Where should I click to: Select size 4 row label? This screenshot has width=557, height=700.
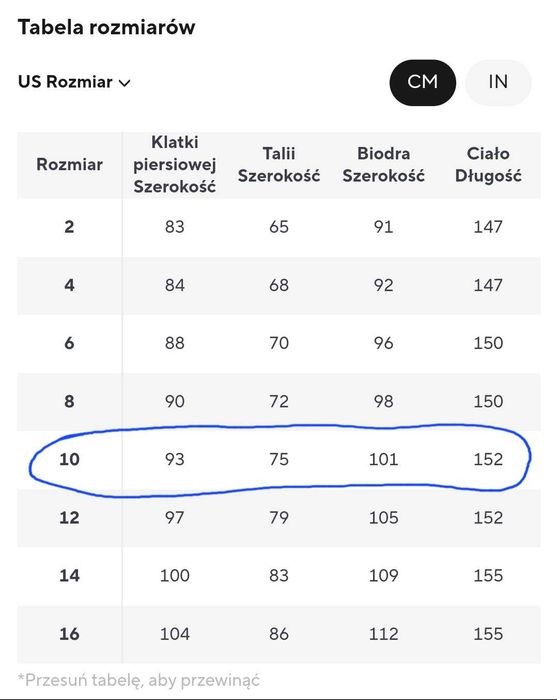tap(69, 285)
